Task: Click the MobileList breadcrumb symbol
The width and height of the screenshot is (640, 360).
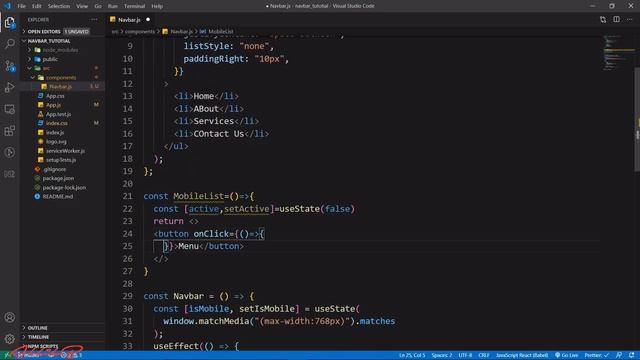Action: click(x=220, y=31)
